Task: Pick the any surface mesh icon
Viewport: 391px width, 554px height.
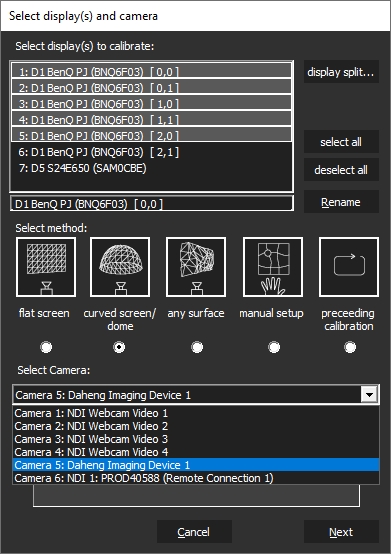Action: [x=196, y=267]
